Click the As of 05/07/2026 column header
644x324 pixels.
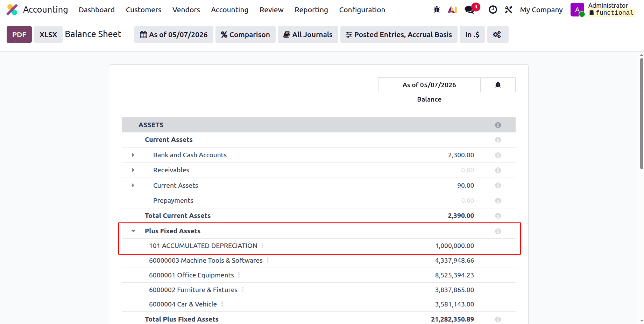pos(429,85)
